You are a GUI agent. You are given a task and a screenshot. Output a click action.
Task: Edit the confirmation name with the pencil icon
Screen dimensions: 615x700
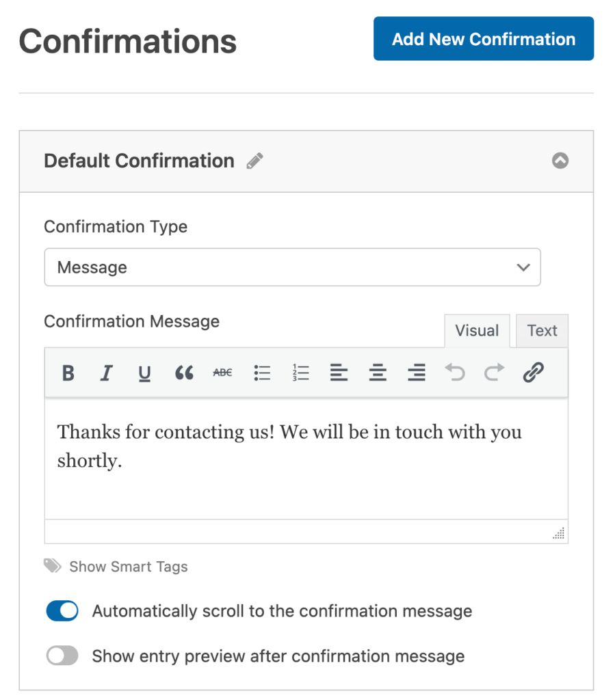[x=254, y=161]
